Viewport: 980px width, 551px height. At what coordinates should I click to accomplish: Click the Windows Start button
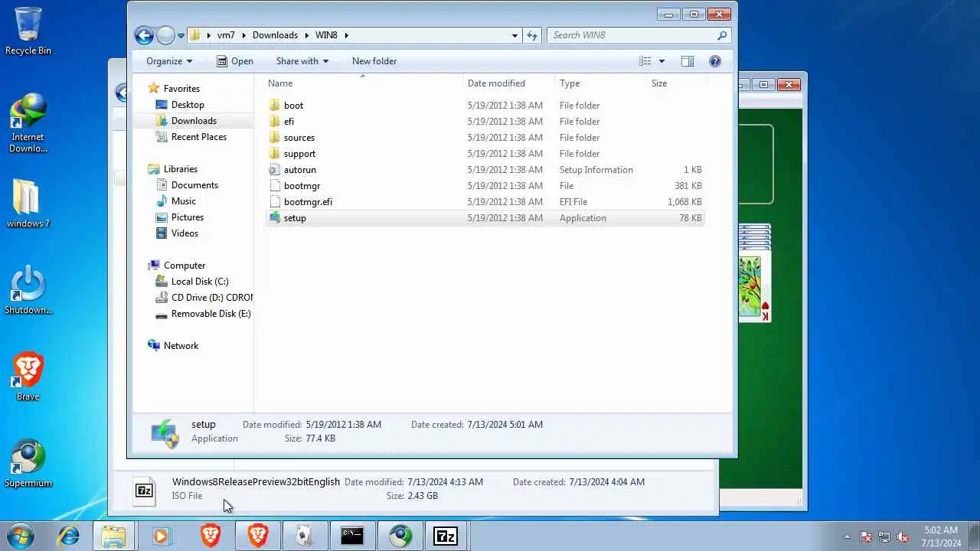pyautogui.click(x=21, y=536)
